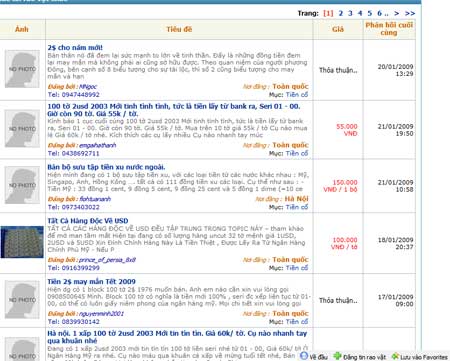Click phone number 'Tel: 0947448992'

(73, 95)
